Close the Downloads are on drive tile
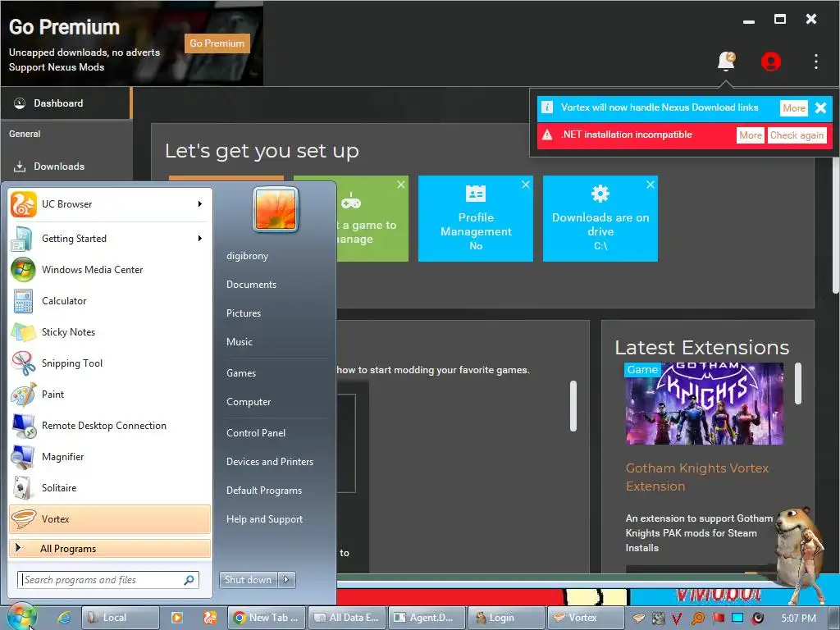This screenshot has height=630, width=840. (x=650, y=185)
